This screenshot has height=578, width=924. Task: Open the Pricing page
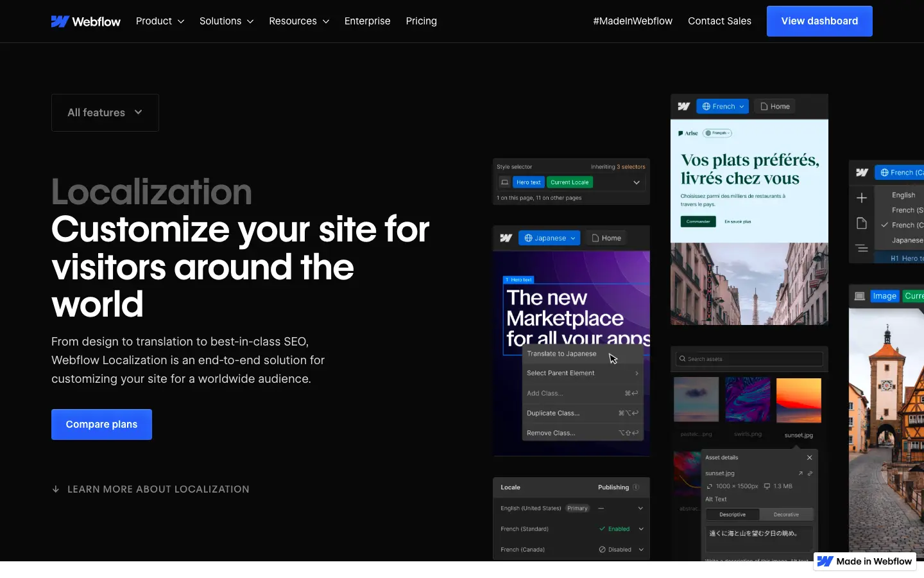point(422,21)
